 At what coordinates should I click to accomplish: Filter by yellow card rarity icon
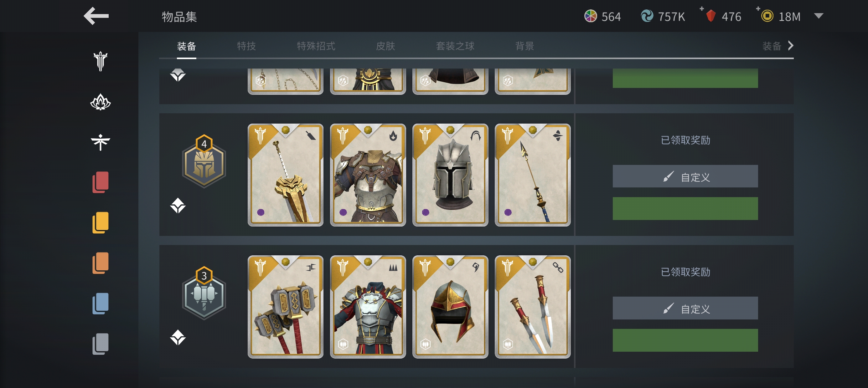tap(101, 222)
